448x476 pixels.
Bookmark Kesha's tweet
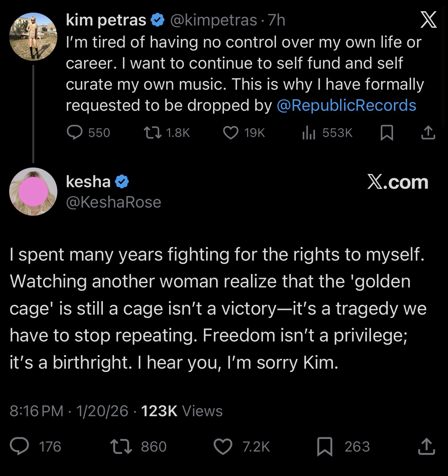(x=325, y=446)
